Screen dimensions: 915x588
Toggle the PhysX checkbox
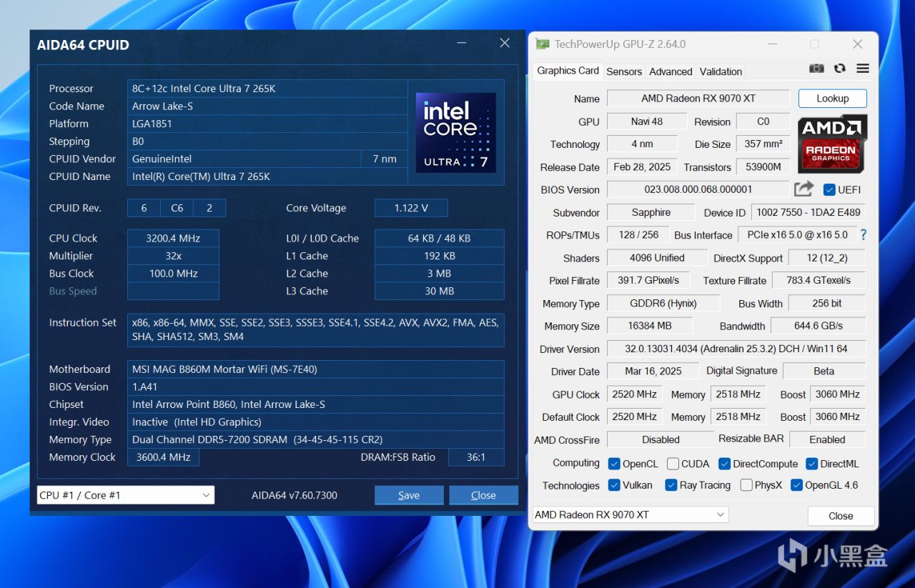746,485
